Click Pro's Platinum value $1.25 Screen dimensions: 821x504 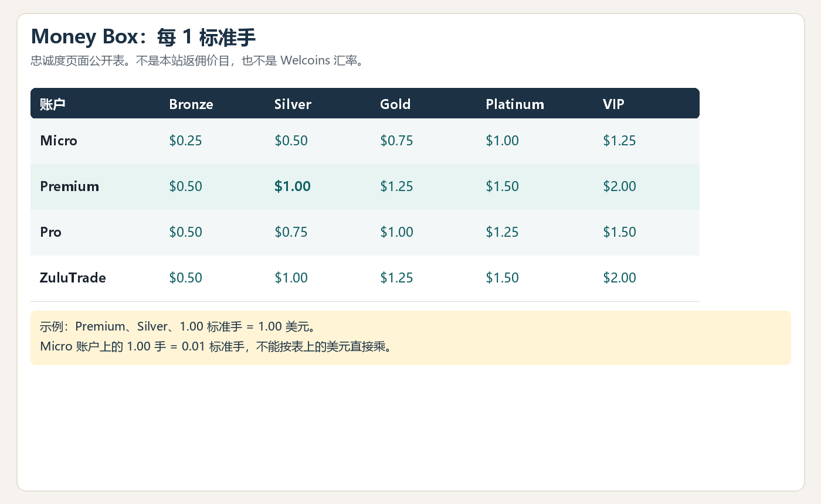(x=502, y=232)
